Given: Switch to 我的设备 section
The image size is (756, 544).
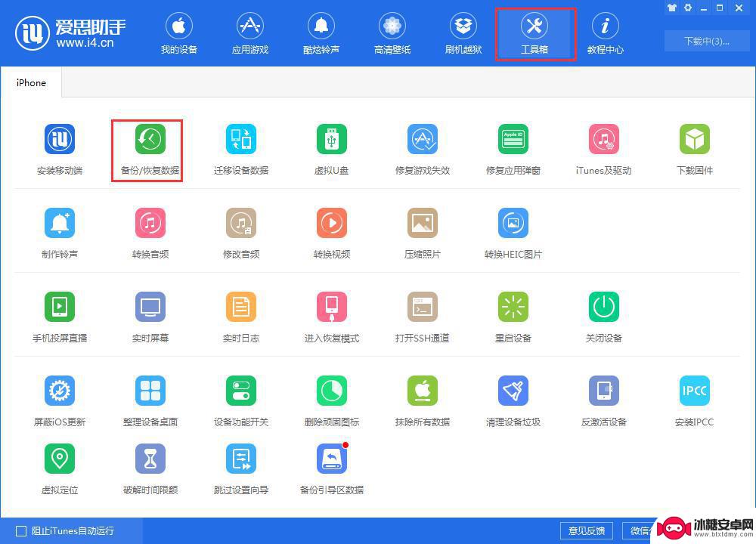Looking at the screenshot, I should [179, 33].
